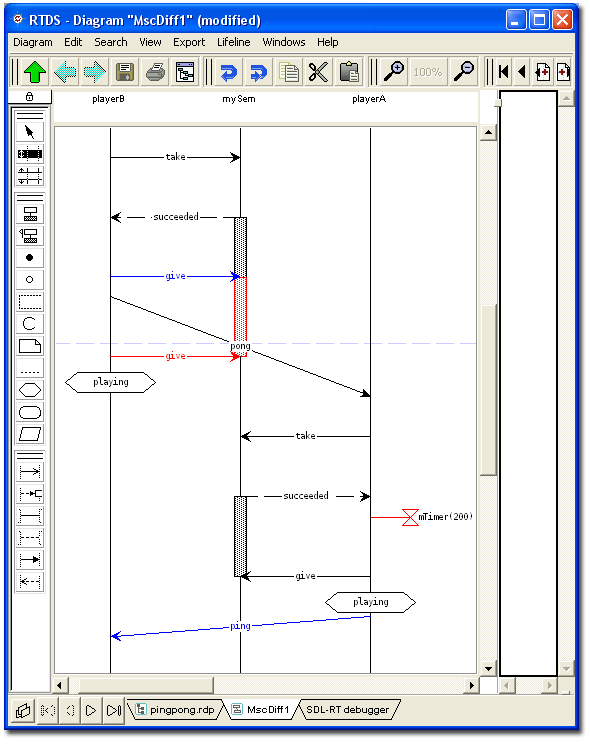Open the Lifeline menu
This screenshot has height=750, width=590.
click(x=234, y=42)
